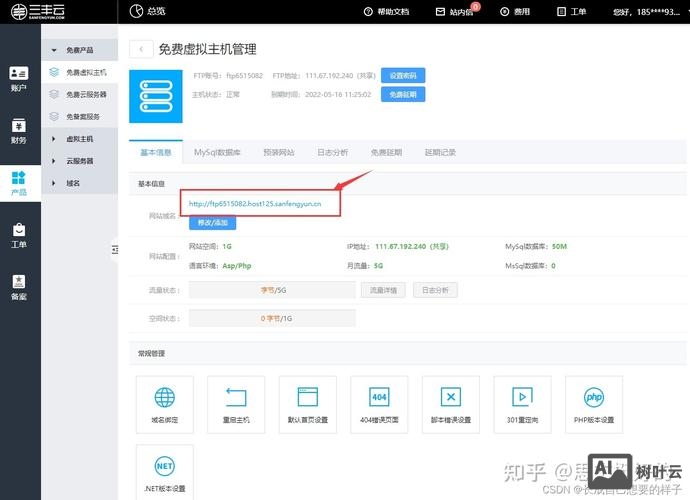The image size is (690, 500).
Task: Open 域名绑定 globe icon
Action: click(165, 404)
